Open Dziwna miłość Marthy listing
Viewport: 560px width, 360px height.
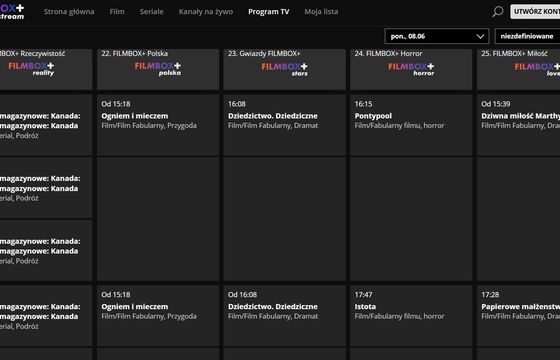(x=519, y=125)
